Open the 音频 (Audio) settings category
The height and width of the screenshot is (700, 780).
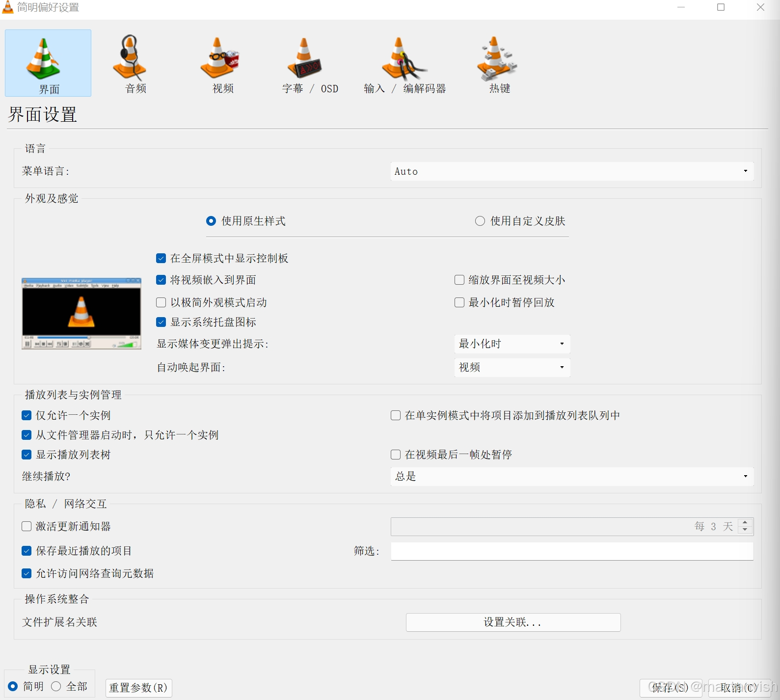tap(131, 63)
